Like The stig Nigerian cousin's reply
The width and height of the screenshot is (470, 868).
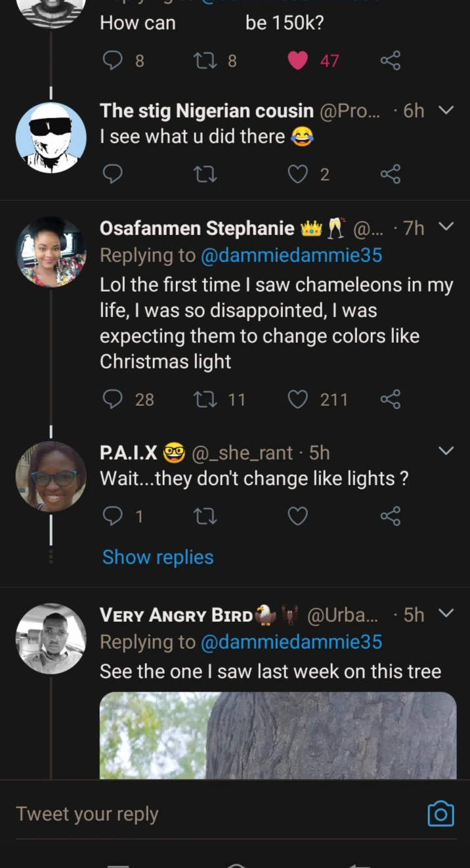(x=298, y=174)
